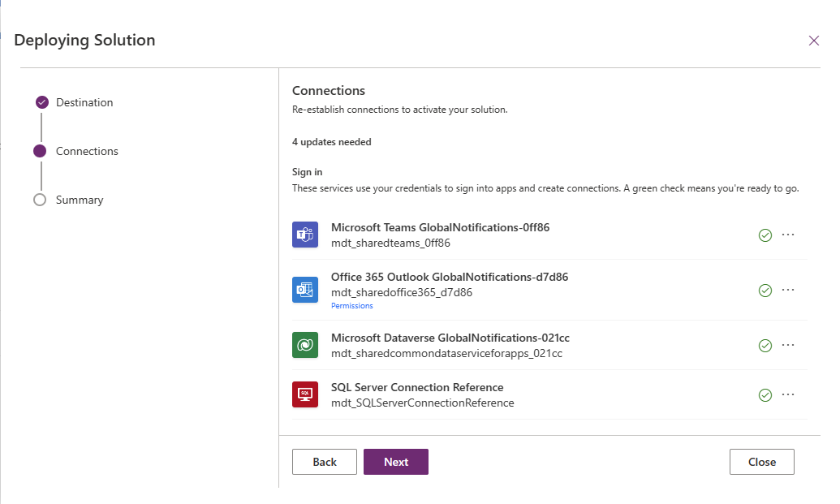The image size is (840, 504).
Task: Click the empty Summary step circle
Action: pyautogui.click(x=40, y=200)
